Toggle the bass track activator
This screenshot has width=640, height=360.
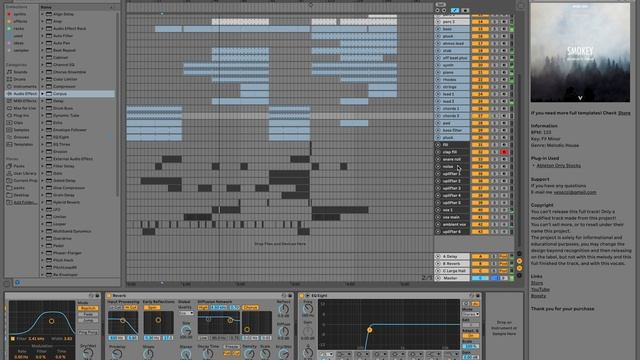pyautogui.click(x=480, y=29)
